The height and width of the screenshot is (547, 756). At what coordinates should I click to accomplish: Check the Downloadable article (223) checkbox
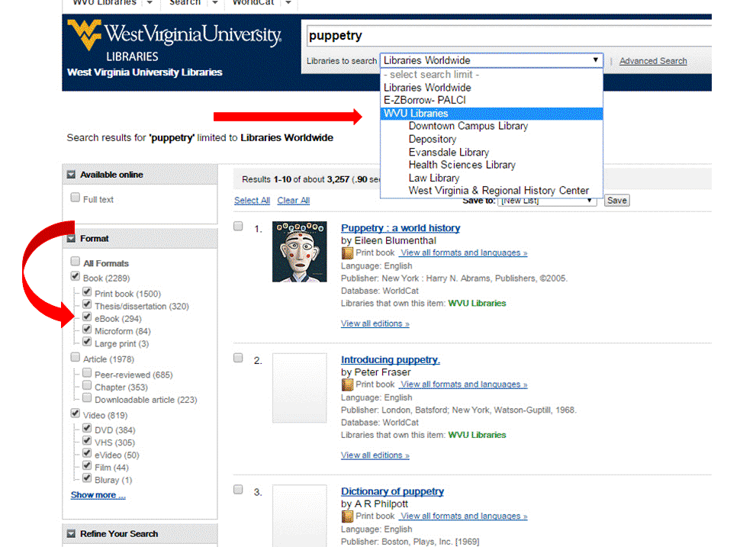click(x=87, y=397)
